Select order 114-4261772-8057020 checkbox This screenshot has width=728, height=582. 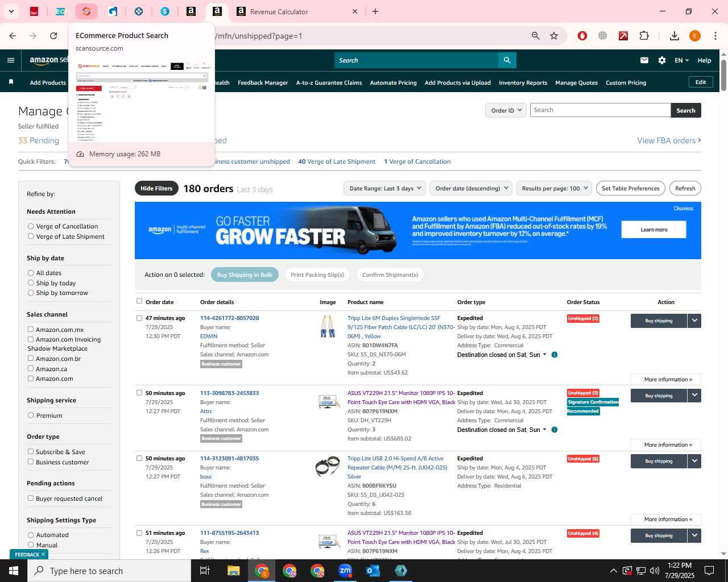139,318
